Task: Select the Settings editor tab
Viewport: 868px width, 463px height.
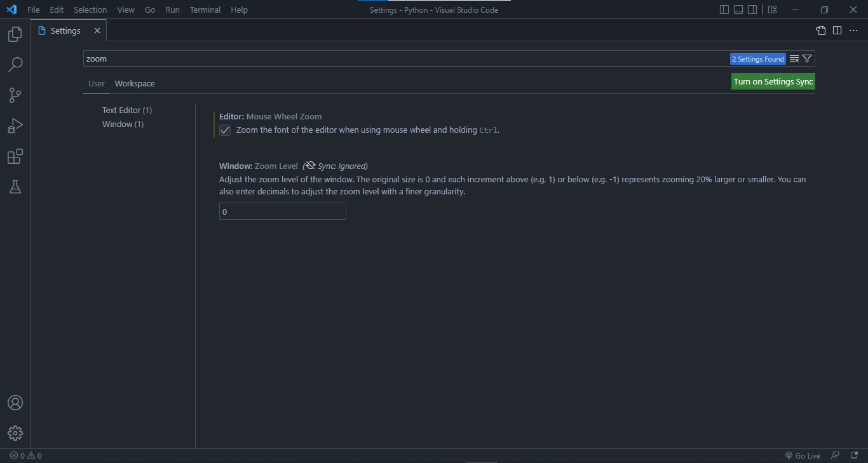Action: (x=69, y=30)
